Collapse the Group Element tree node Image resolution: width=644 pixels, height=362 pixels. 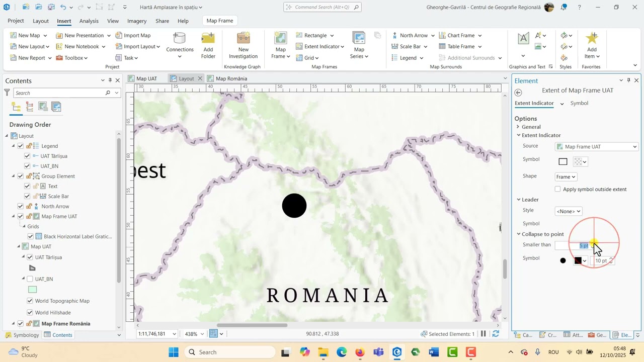point(14,176)
